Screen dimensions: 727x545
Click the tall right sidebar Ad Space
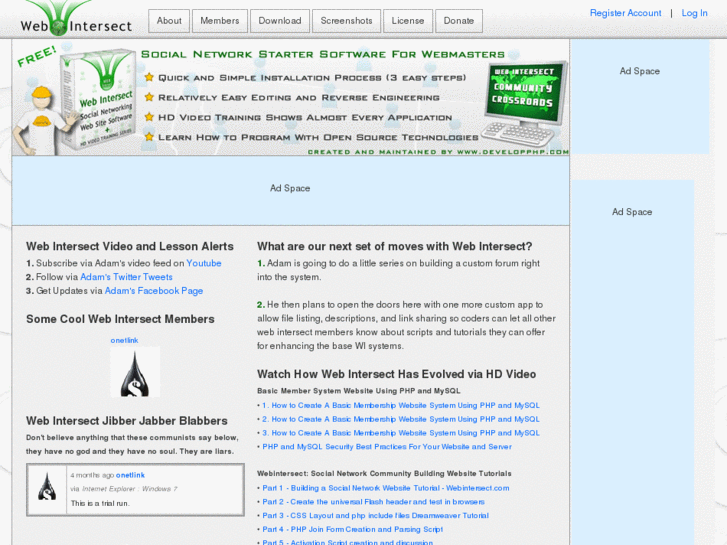tap(632, 363)
